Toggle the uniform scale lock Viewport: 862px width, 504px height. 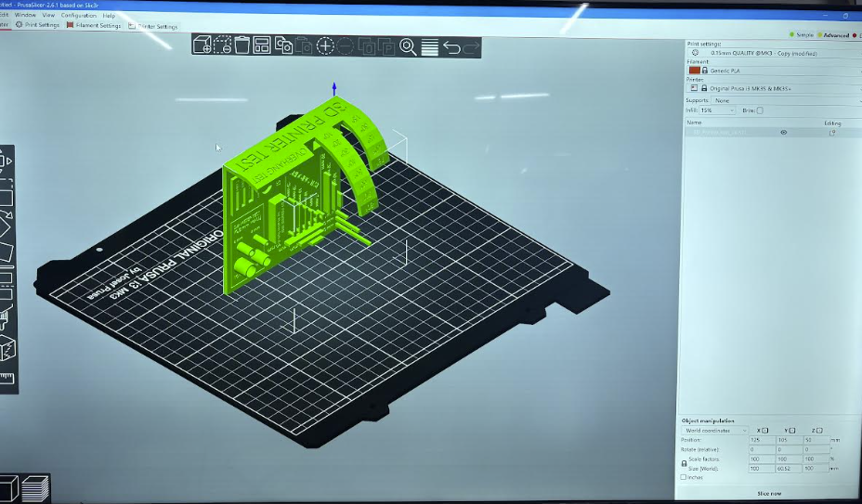[x=684, y=464]
